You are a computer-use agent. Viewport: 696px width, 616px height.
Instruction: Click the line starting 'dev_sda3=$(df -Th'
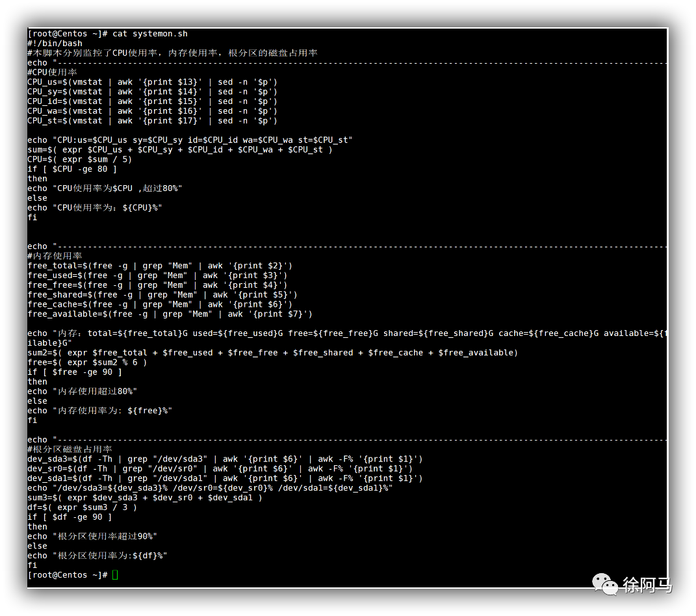[225, 459]
